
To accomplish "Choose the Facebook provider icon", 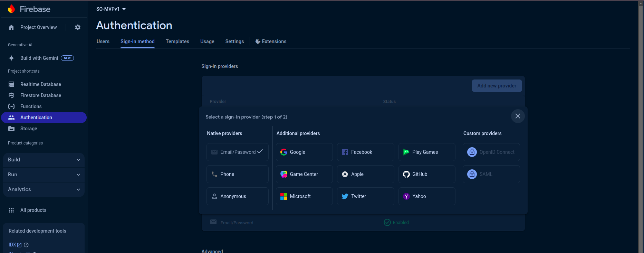I will pyautogui.click(x=345, y=152).
